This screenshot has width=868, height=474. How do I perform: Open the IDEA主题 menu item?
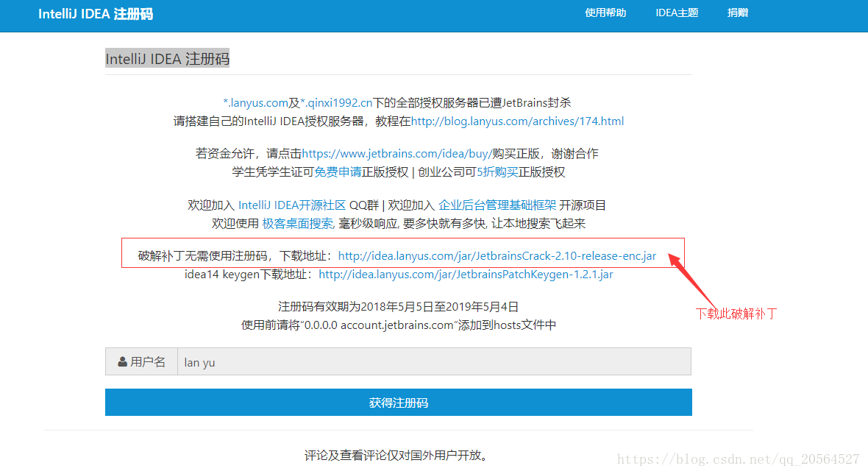(677, 13)
